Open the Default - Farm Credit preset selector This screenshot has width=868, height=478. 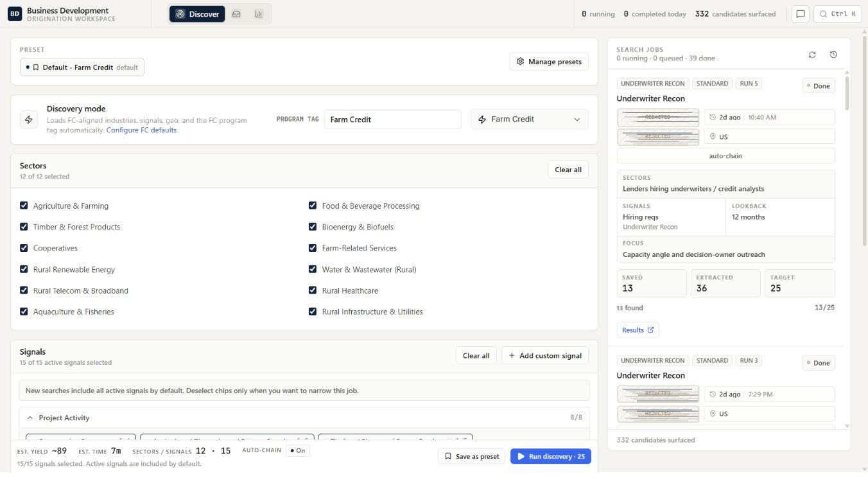tap(82, 67)
